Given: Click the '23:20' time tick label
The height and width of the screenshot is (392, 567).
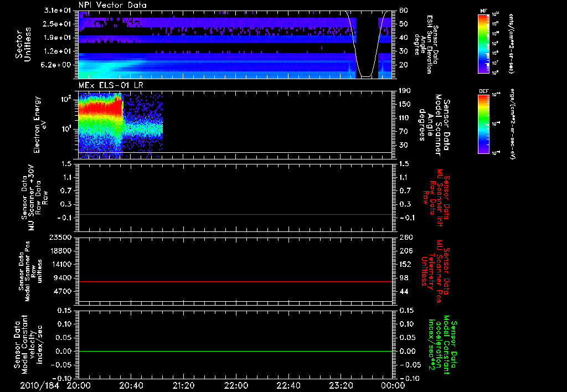Looking at the screenshot, I should pyautogui.click(x=341, y=385).
